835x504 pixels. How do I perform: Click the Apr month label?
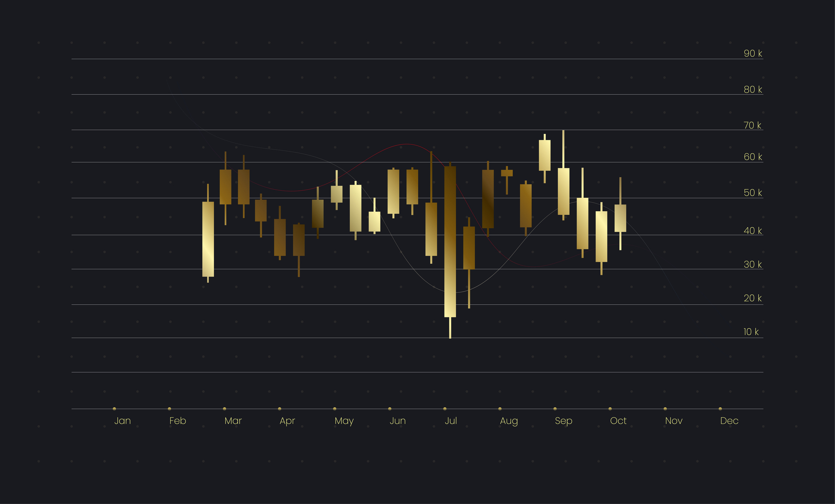(287, 421)
